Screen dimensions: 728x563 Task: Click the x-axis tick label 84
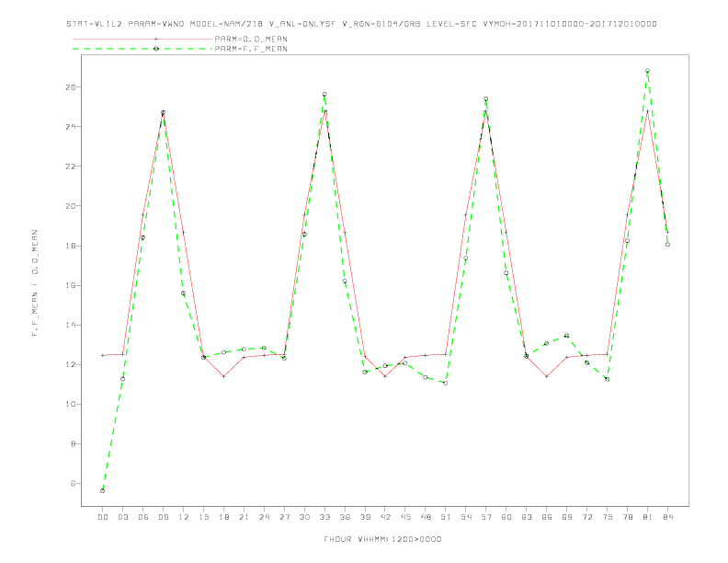(668, 517)
